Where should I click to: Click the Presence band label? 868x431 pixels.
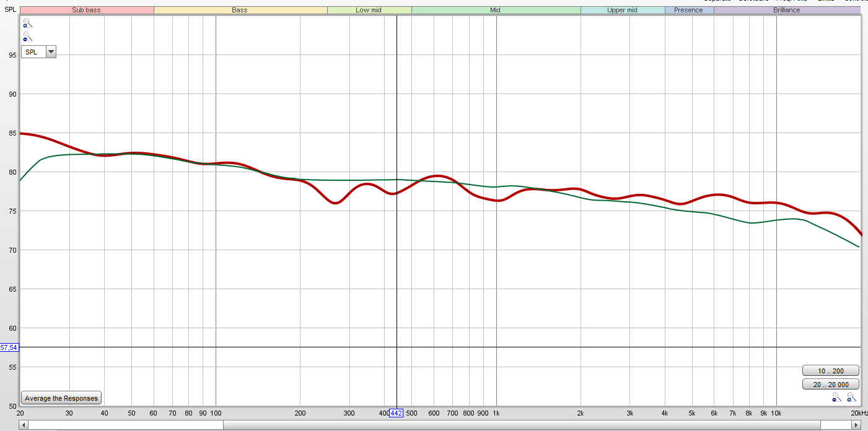pyautogui.click(x=689, y=11)
